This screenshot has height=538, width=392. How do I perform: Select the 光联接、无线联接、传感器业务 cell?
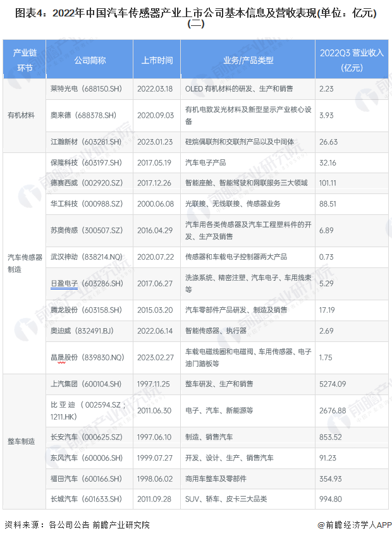pos(248,204)
